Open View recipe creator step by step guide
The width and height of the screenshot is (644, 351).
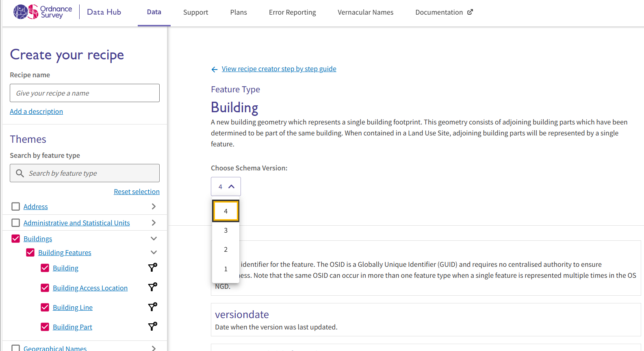click(x=279, y=69)
